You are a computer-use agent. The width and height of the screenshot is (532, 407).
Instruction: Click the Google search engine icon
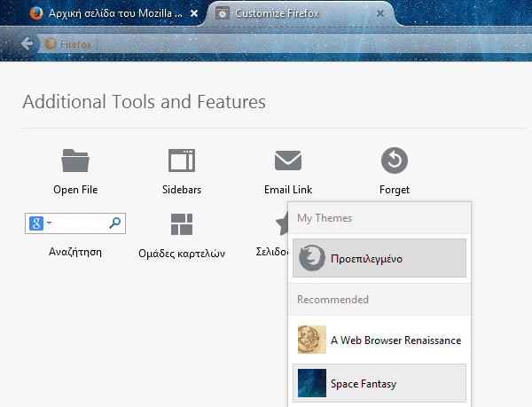[36, 223]
